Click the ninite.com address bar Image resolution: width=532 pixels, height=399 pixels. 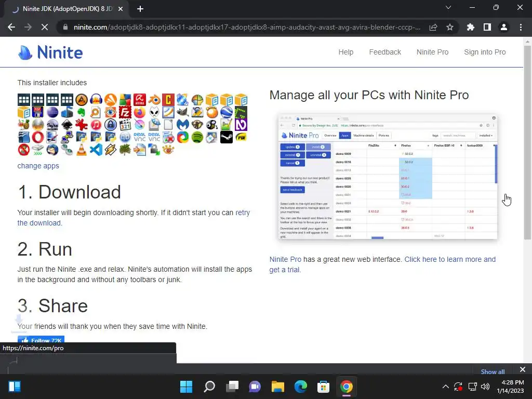tap(247, 27)
